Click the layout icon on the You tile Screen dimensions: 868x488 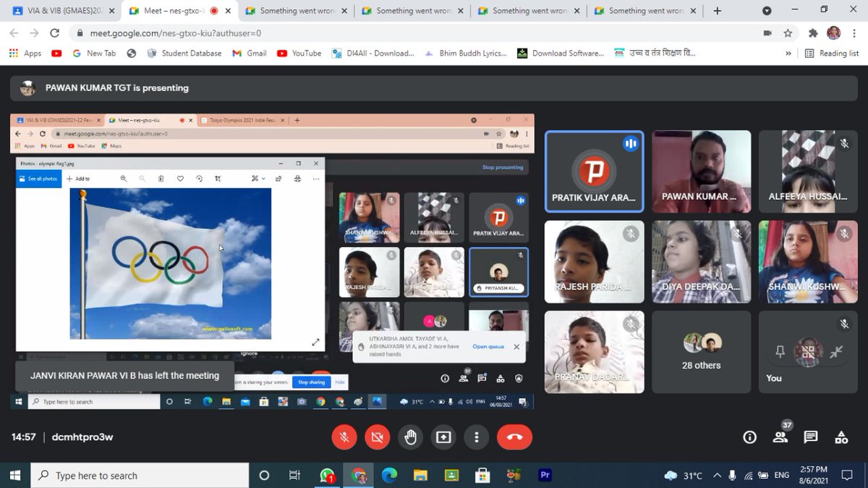point(808,352)
